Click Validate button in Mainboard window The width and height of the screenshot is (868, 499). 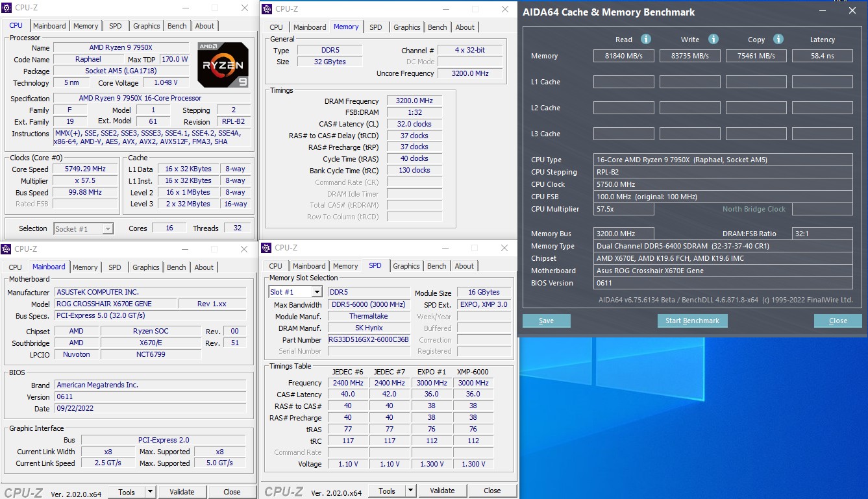(x=182, y=492)
